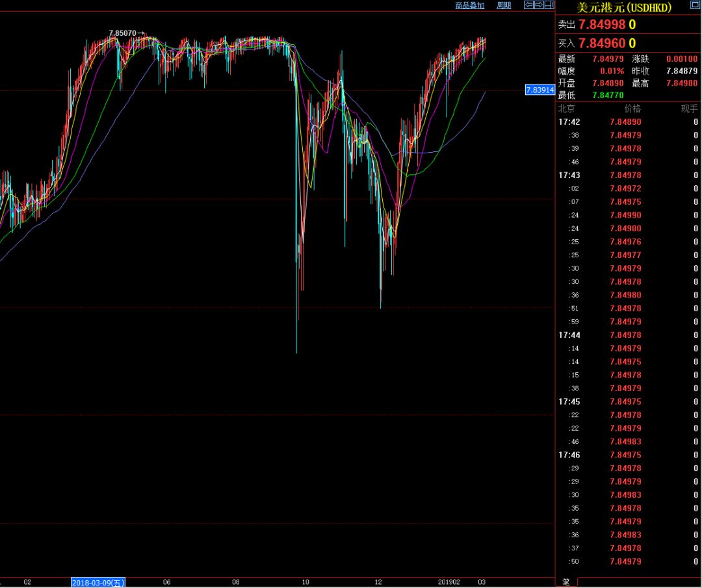Click the 现手 column header
This screenshot has width=702, height=588.
(689, 109)
